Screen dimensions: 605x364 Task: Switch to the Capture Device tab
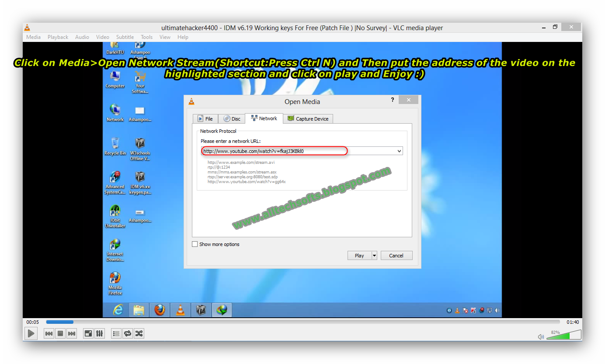click(x=308, y=118)
